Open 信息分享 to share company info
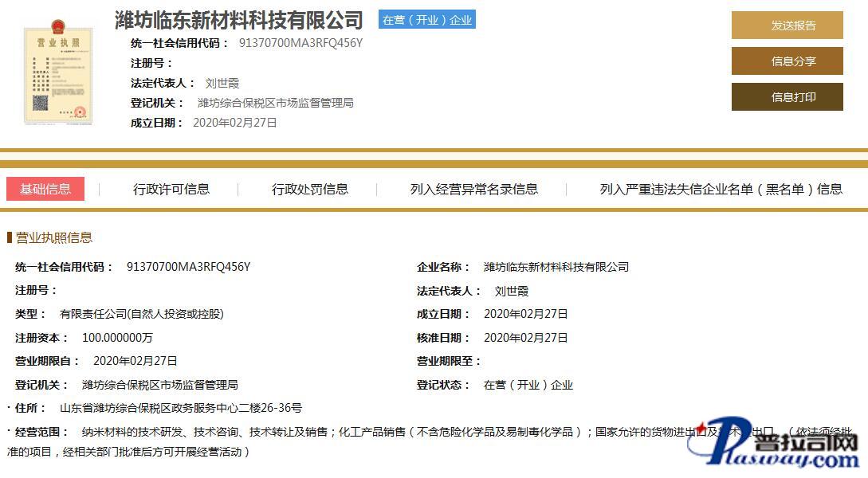The image size is (868, 478). (x=787, y=61)
